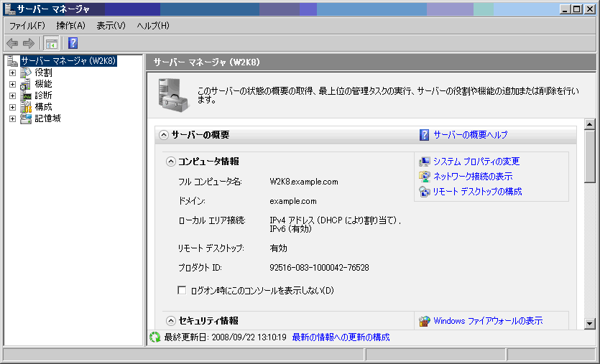
Task: Click the product ID 92516-083-1000042-76528
Action: (319, 268)
